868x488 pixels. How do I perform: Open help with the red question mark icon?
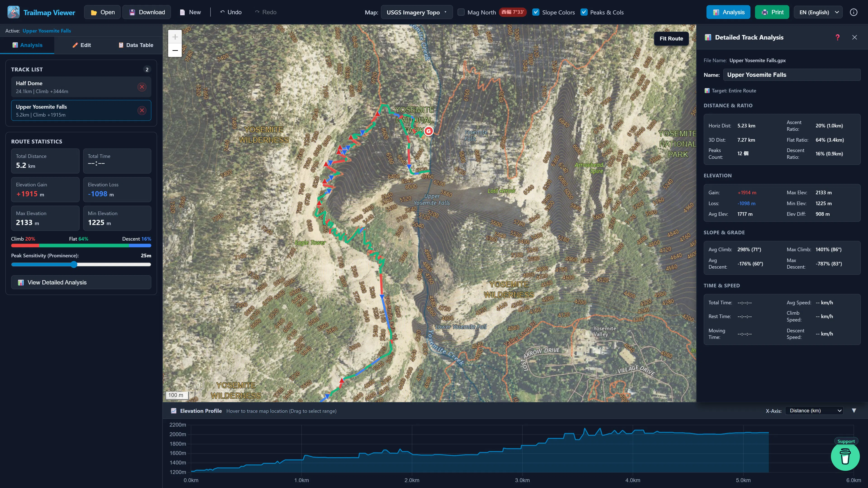click(x=838, y=37)
